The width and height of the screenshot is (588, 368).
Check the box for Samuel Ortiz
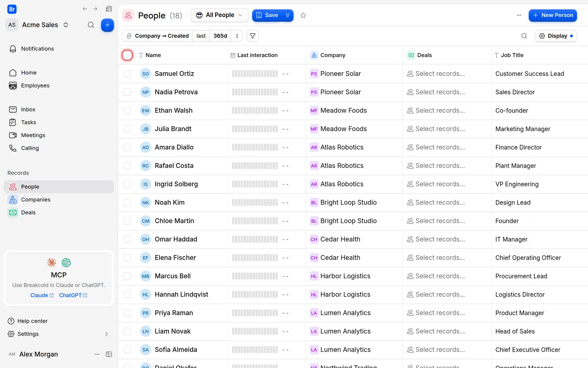pyautogui.click(x=127, y=74)
